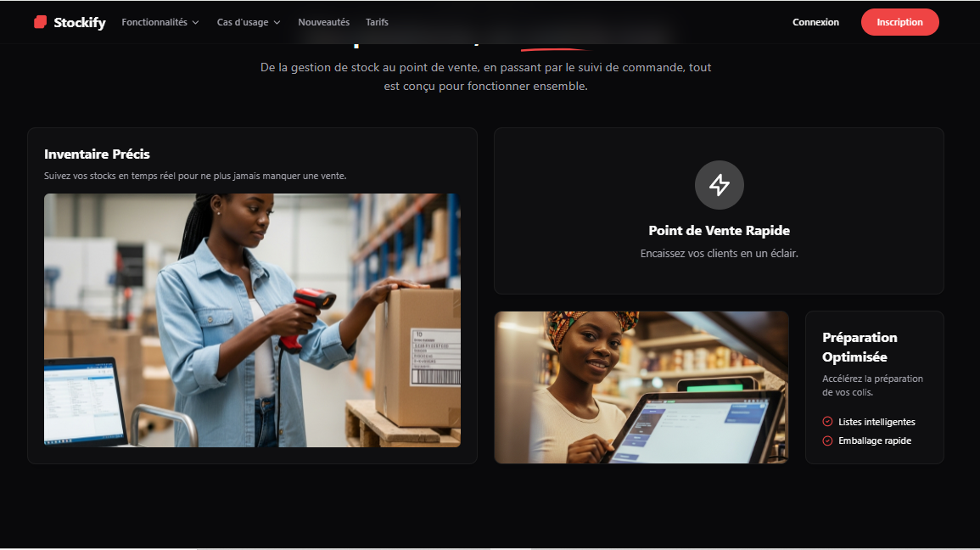Click the check icon beside Emballage rapide
Screen dimensions: 980x550
click(x=827, y=441)
